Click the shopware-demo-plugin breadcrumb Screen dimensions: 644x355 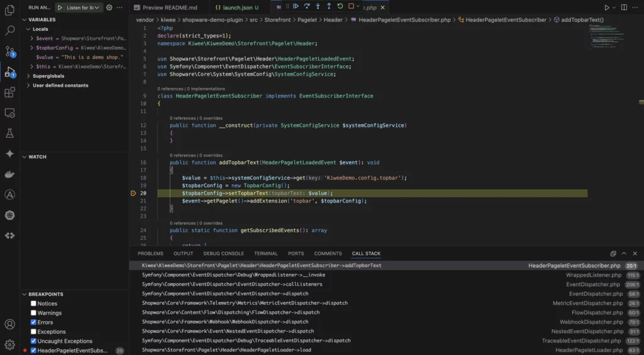point(213,19)
